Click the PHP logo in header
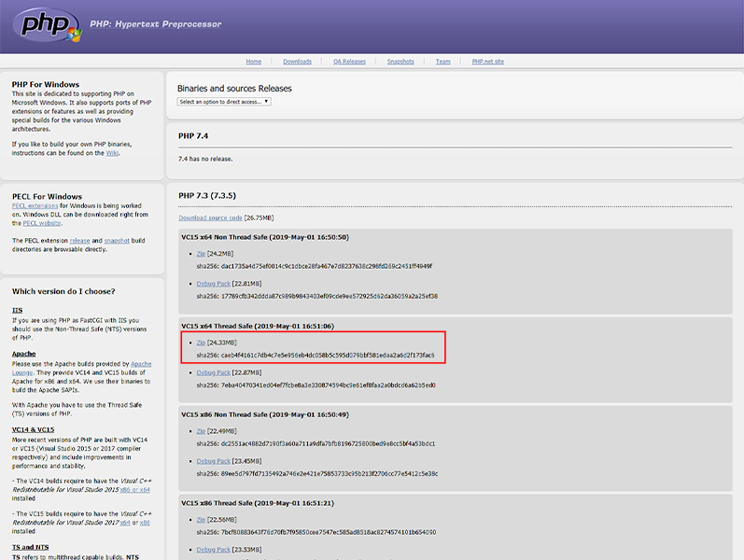 click(47, 24)
